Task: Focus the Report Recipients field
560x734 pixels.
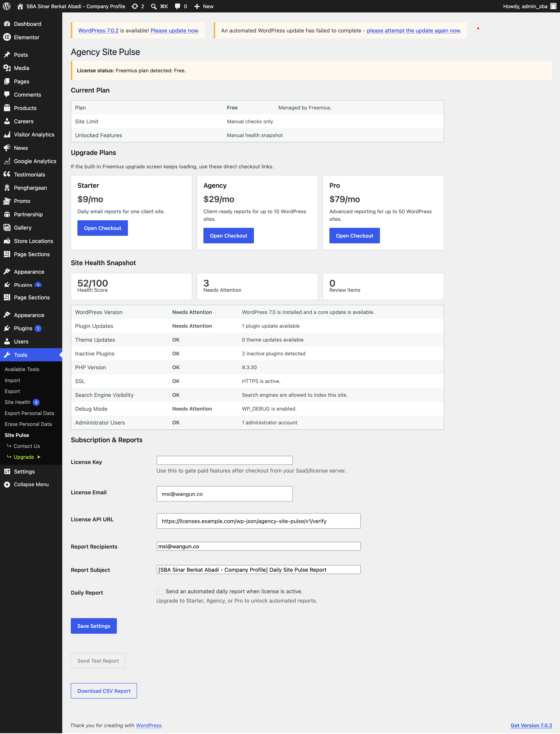Action: tap(259, 546)
